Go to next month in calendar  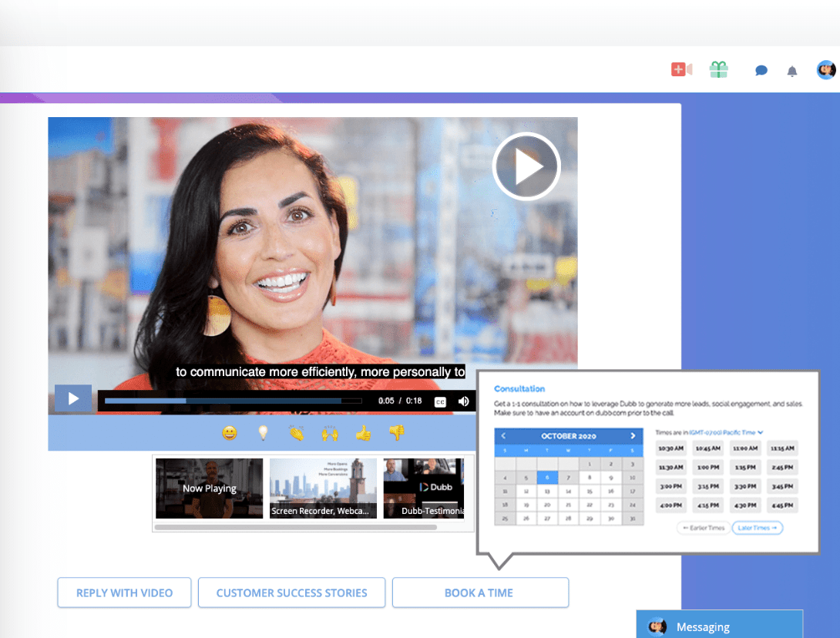tap(633, 436)
